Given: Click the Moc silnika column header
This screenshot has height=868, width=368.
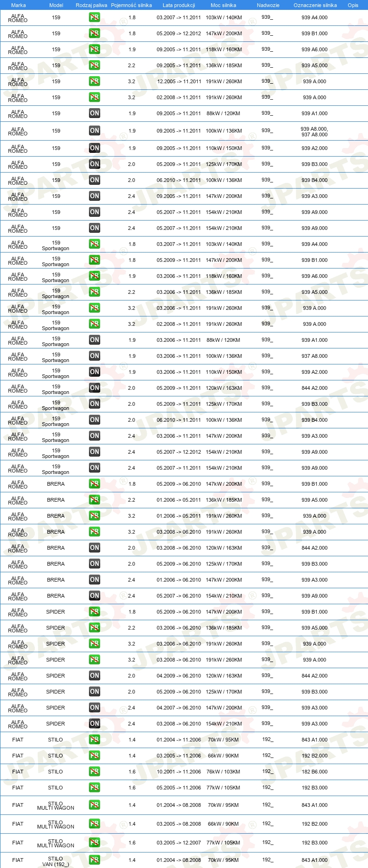Looking at the screenshot, I should coord(224,5).
